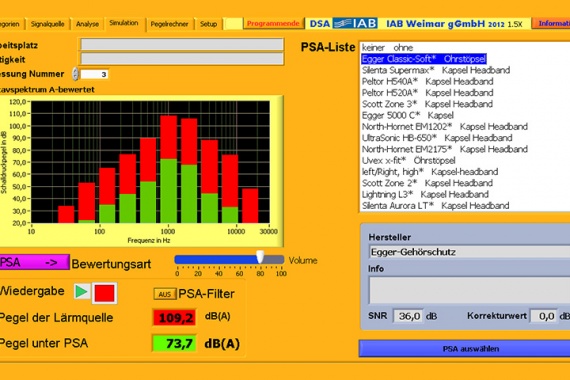Click the magenta PSA -> Bewertungsart button

click(34, 262)
